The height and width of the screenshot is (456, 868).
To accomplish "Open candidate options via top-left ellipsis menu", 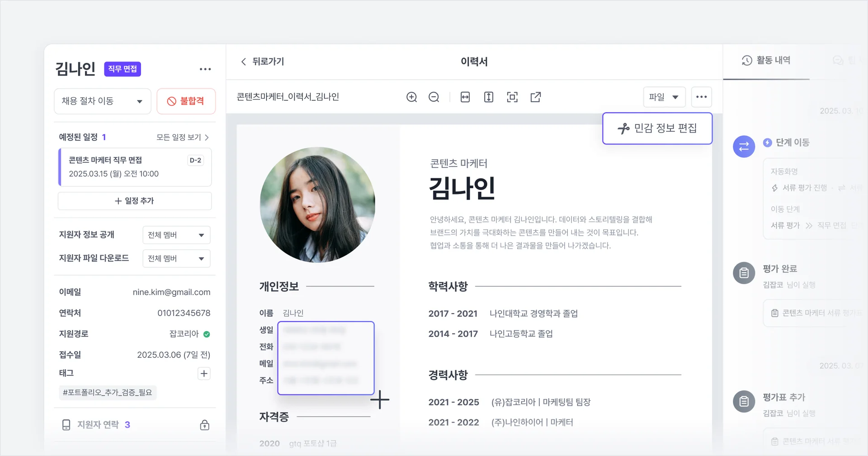I will (206, 69).
